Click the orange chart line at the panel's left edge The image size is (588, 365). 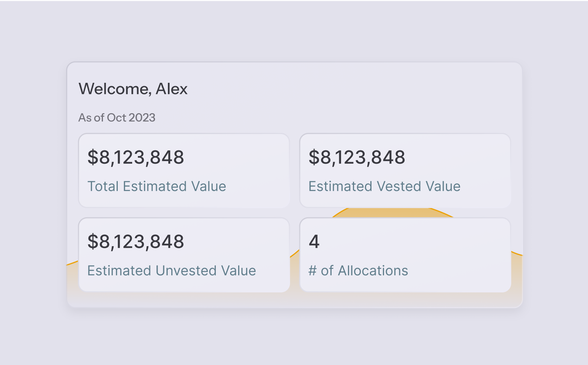[73, 262]
